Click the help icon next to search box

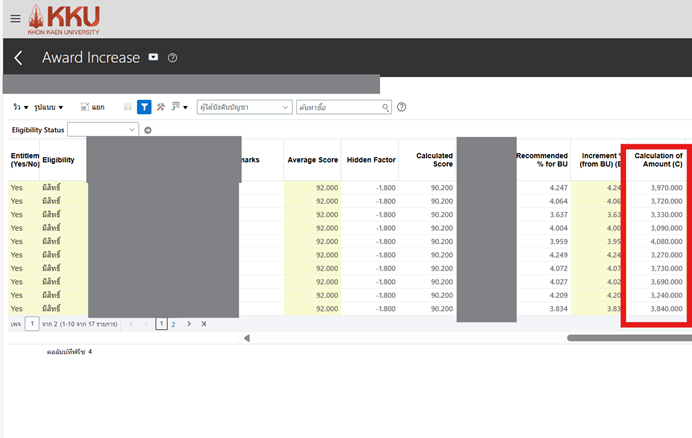[x=402, y=107]
